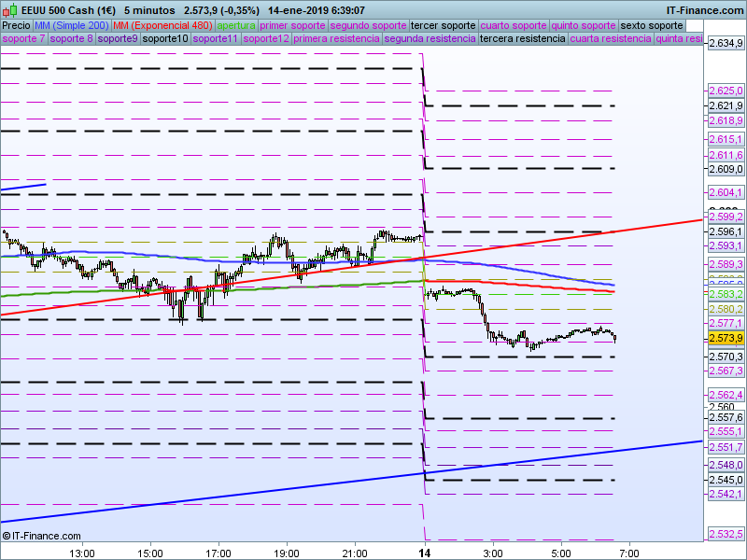747x560 pixels.
Task: Click the 2.573,9 (-0,35%) header quote
Action: [x=221, y=10]
